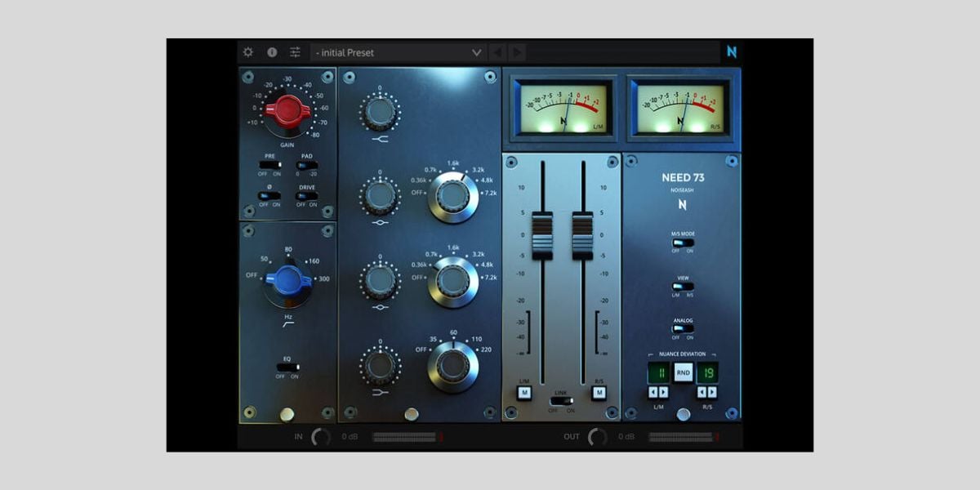
Task: Click the blue high-pass Hz knob
Action: point(287,282)
